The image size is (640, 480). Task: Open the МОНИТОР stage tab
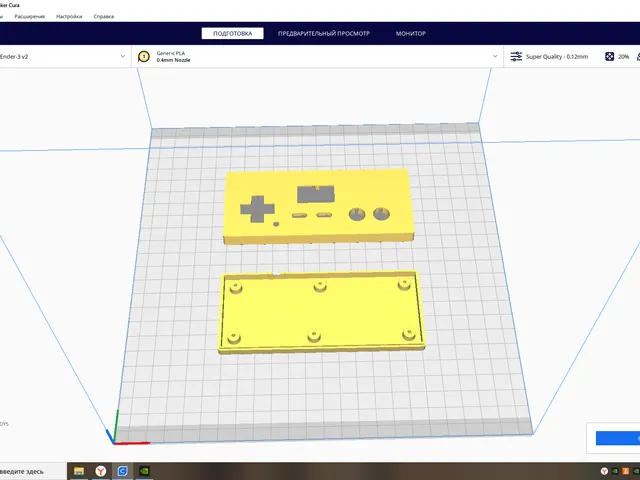[x=411, y=33]
